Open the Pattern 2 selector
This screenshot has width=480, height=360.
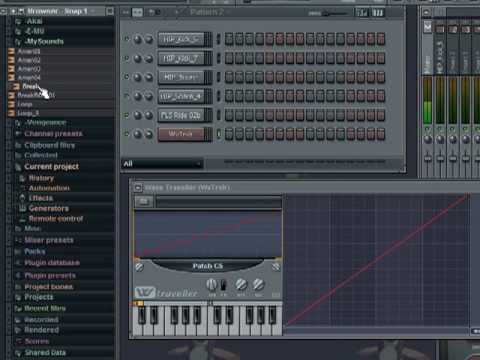click(206, 12)
